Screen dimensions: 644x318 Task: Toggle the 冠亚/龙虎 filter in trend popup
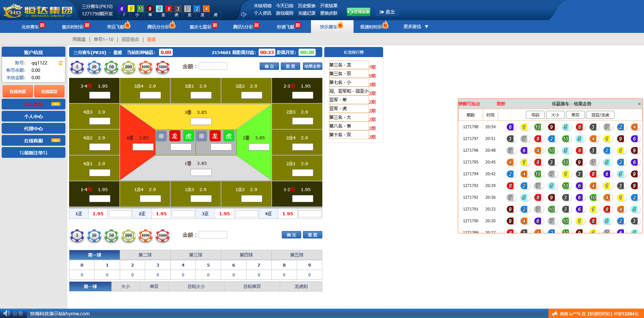(x=600, y=115)
